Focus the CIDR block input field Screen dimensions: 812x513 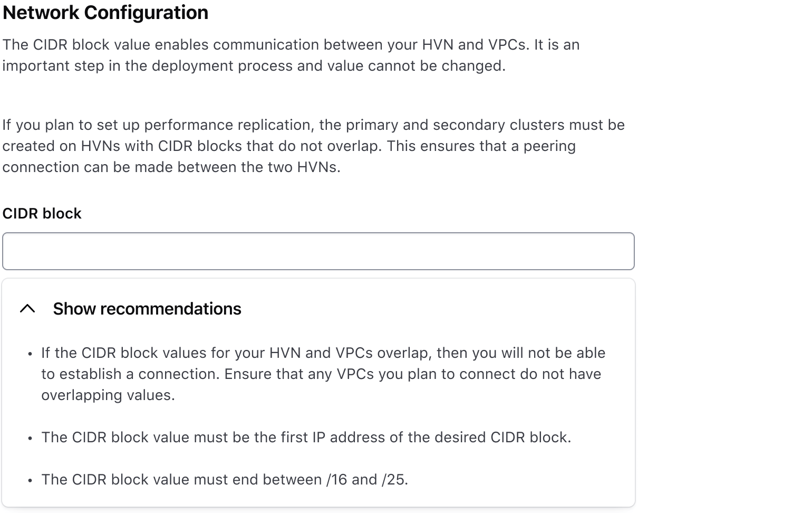[318, 251]
